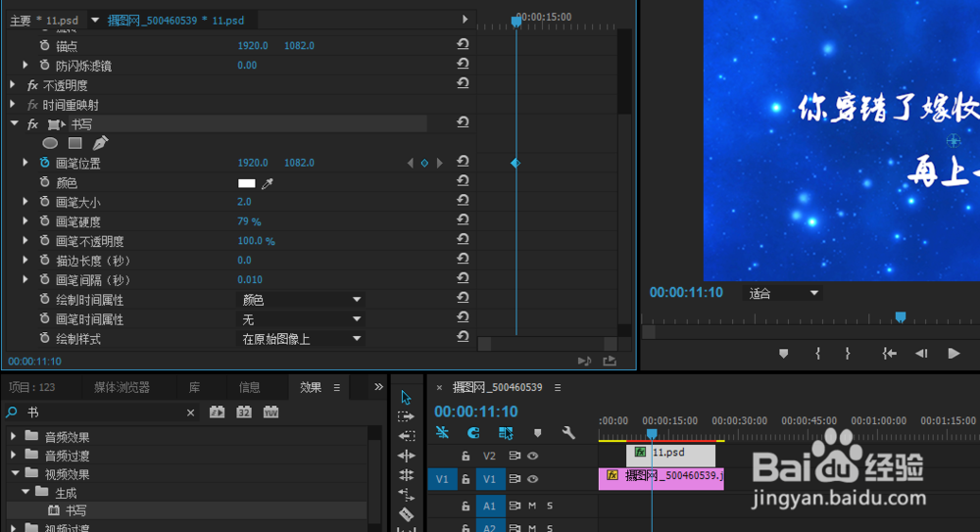Open the 颜色 white color swatch
Screen dimensions: 980x532
click(247, 183)
